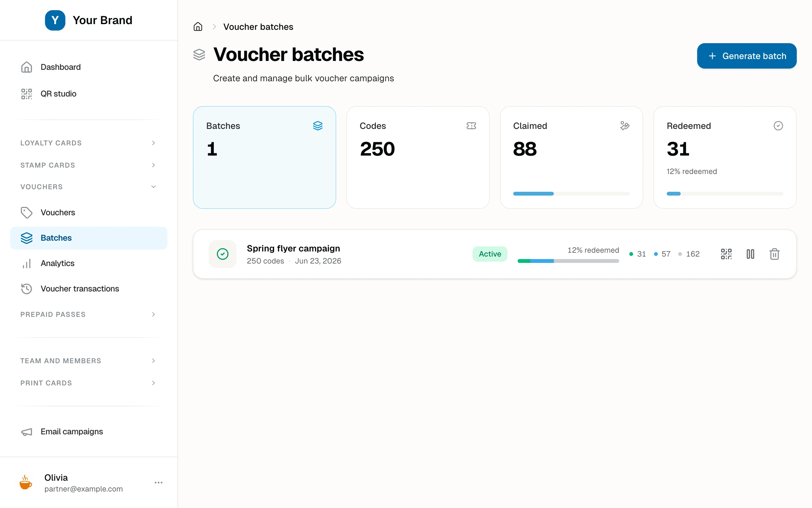Click the layers icon in the Batches card
Screen dimensions: 812x508
point(318,126)
